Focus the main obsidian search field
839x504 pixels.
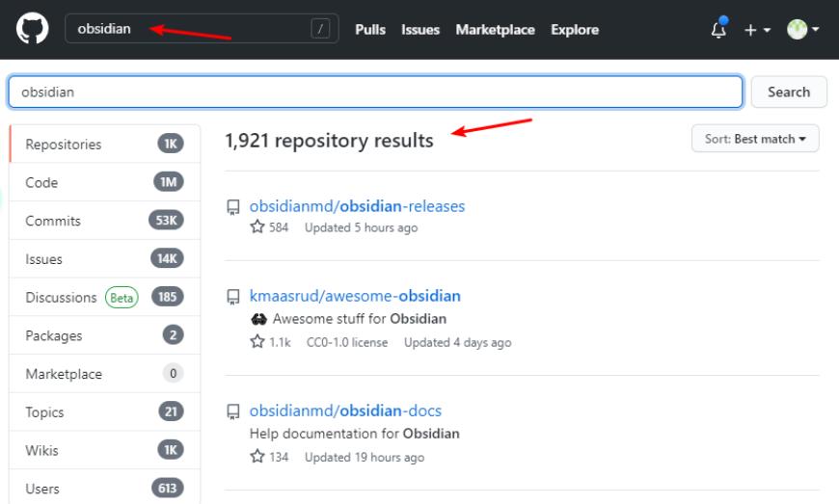(x=375, y=92)
